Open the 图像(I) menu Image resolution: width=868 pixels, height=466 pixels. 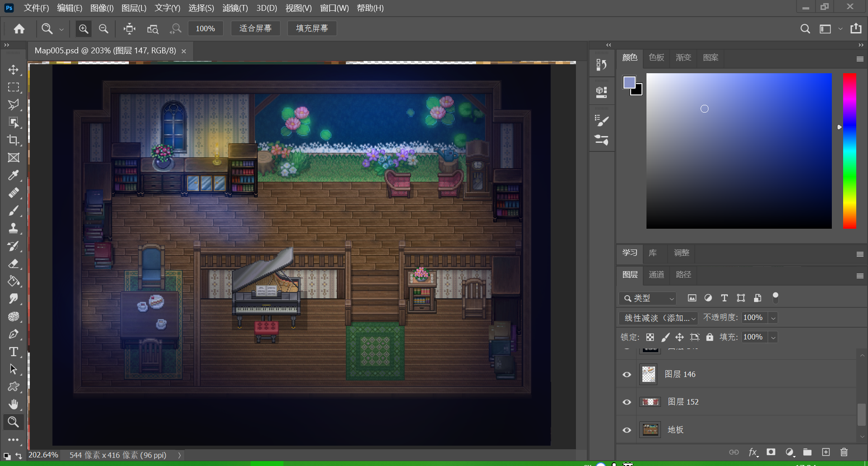[x=102, y=8]
